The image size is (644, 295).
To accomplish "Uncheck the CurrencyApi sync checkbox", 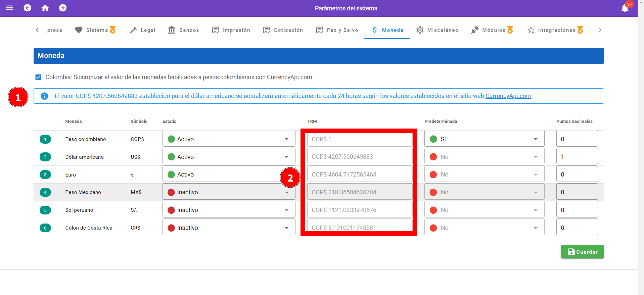I will pos(38,77).
